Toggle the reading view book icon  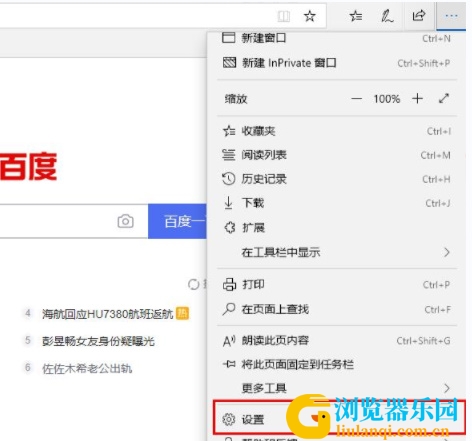tap(284, 16)
